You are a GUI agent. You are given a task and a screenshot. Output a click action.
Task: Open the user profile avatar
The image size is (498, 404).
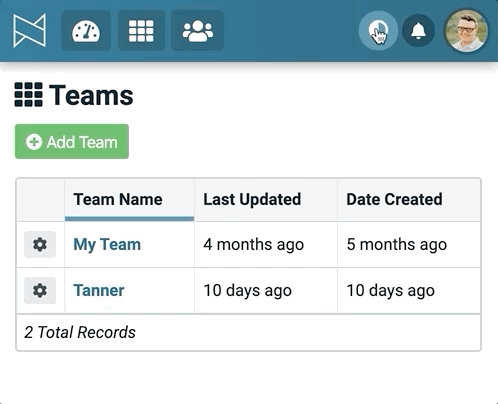(466, 31)
